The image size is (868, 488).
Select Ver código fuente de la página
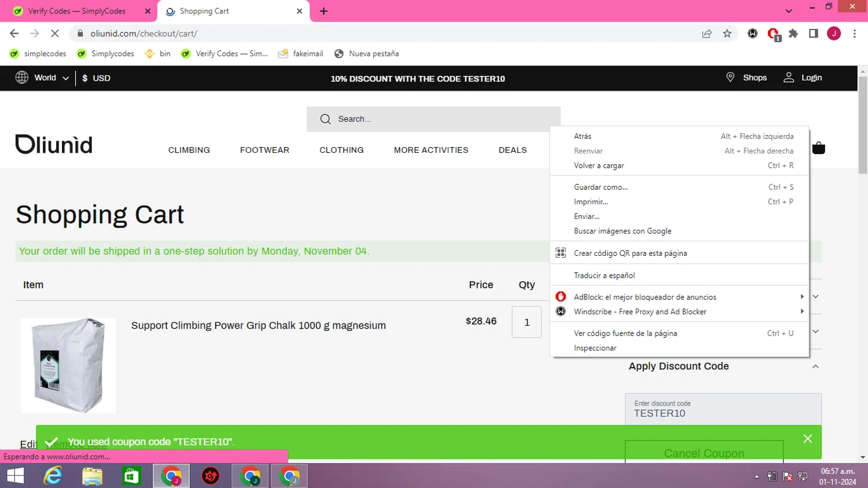(x=679, y=333)
